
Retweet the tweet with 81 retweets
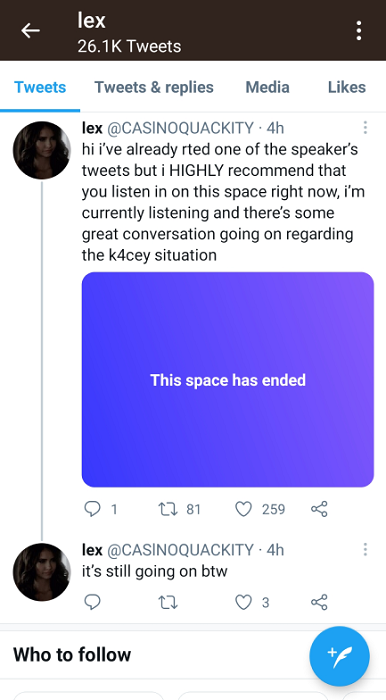pyautogui.click(x=168, y=509)
